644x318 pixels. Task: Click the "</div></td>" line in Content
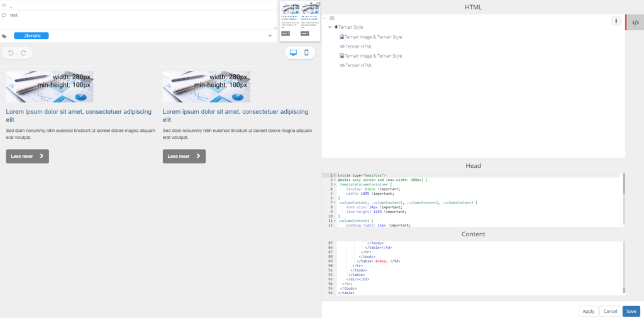(358, 280)
